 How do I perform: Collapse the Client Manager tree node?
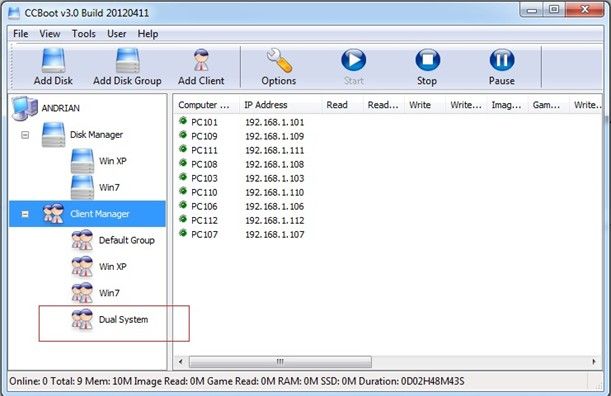coord(25,214)
